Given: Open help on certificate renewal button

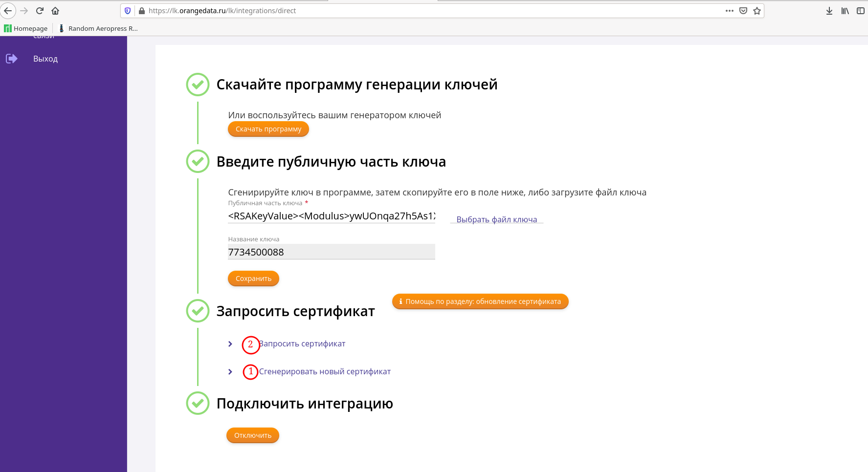Looking at the screenshot, I should coord(480,301).
